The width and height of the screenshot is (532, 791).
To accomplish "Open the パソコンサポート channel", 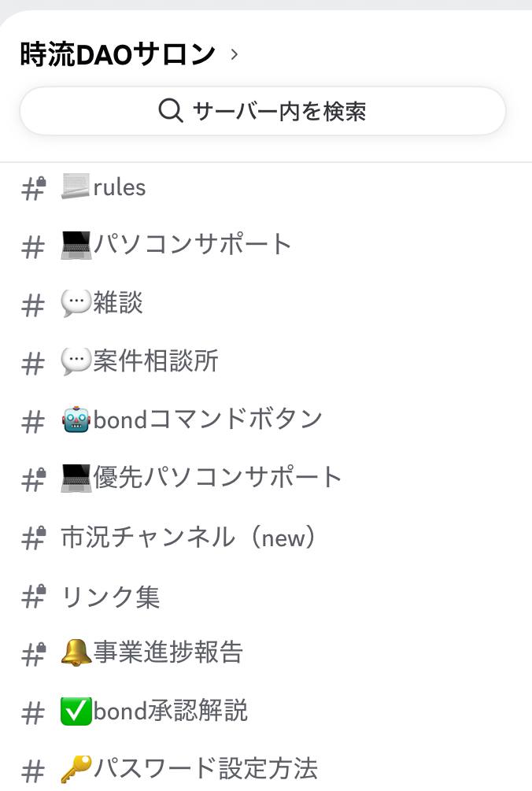I will click(192, 245).
